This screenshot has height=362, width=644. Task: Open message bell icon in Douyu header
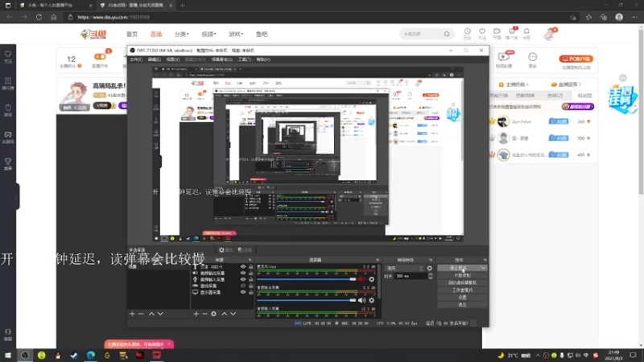click(526, 33)
